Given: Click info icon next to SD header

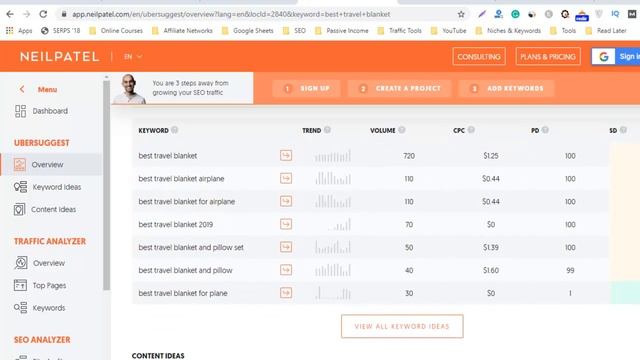Looking at the screenshot, I should pos(623,130).
